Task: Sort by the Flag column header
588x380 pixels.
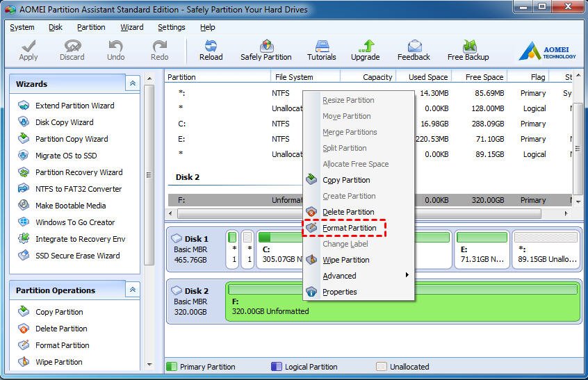Action: click(528, 77)
